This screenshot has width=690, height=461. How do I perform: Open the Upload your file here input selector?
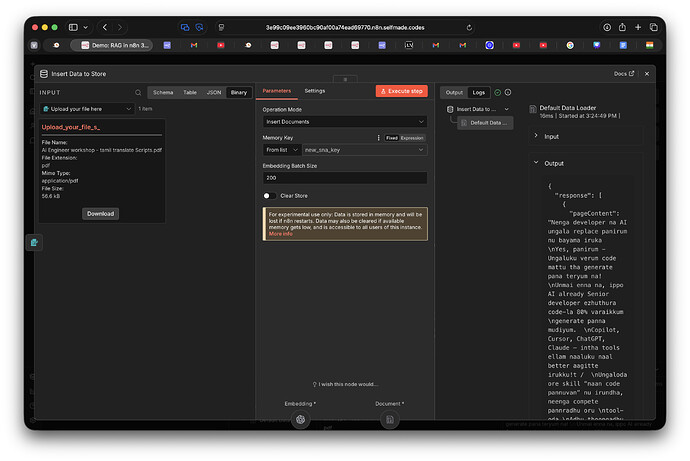tap(87, 109)
